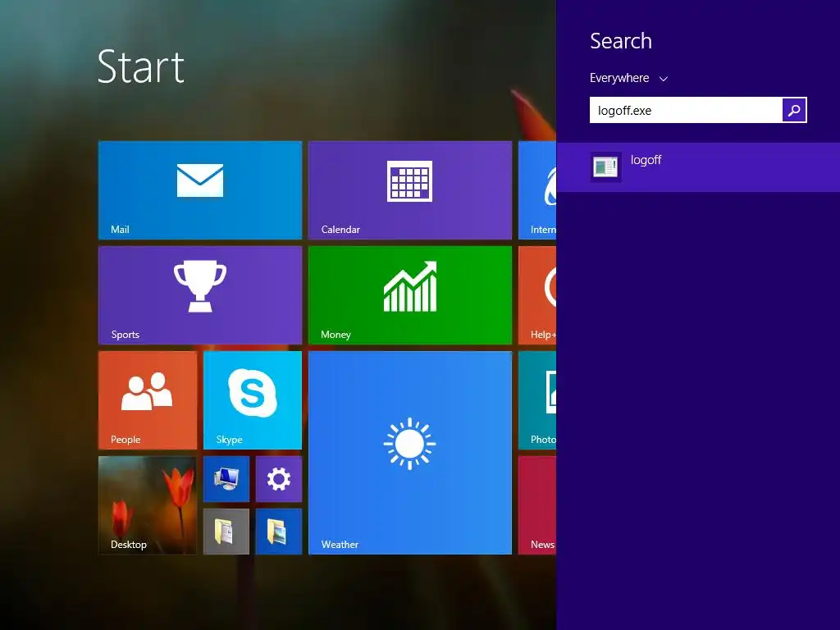
Task: Open the Photos tile
Action: pyautogui.click(x=537, y=400)
